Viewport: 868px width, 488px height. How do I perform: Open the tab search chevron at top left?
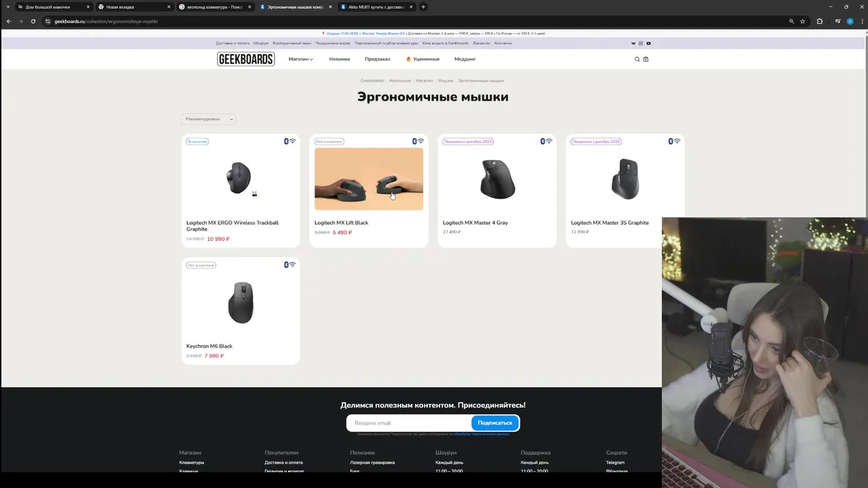click(7, 7)
